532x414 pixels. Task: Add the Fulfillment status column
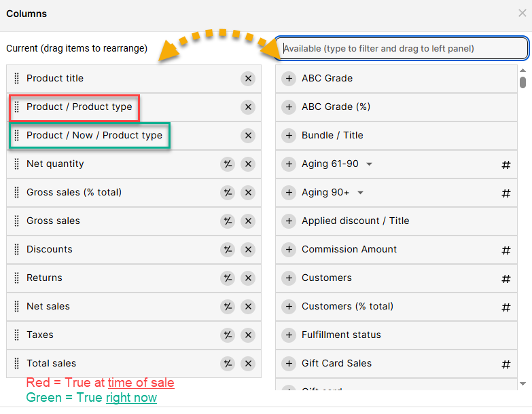click(289, 335)
